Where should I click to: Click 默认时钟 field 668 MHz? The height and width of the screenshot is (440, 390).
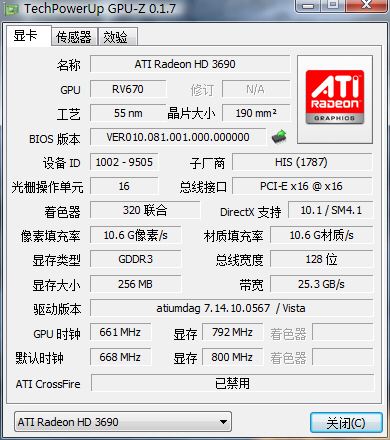(120, 357)
